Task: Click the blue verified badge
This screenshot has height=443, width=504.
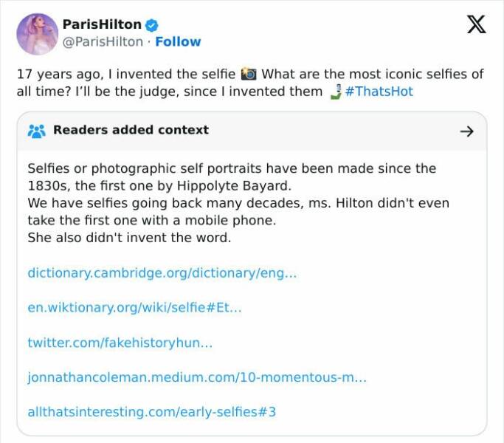Action: coord(152,25)
